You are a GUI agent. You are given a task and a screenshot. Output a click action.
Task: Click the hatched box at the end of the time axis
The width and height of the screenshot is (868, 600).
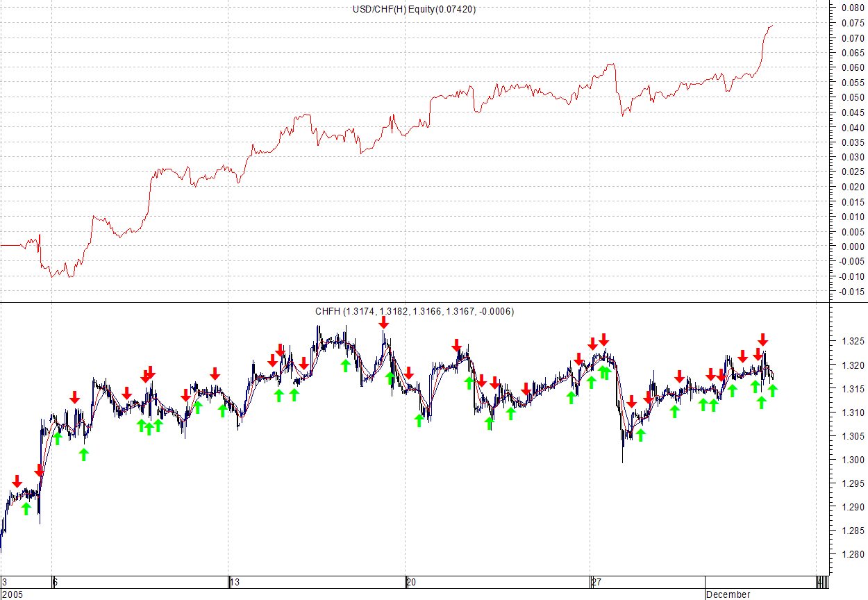[822, 582]
